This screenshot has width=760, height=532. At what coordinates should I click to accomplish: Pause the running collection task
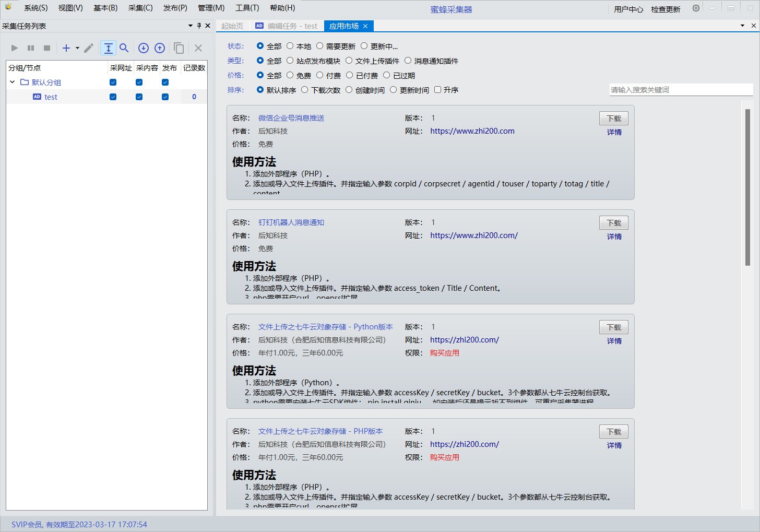(31, 48)
